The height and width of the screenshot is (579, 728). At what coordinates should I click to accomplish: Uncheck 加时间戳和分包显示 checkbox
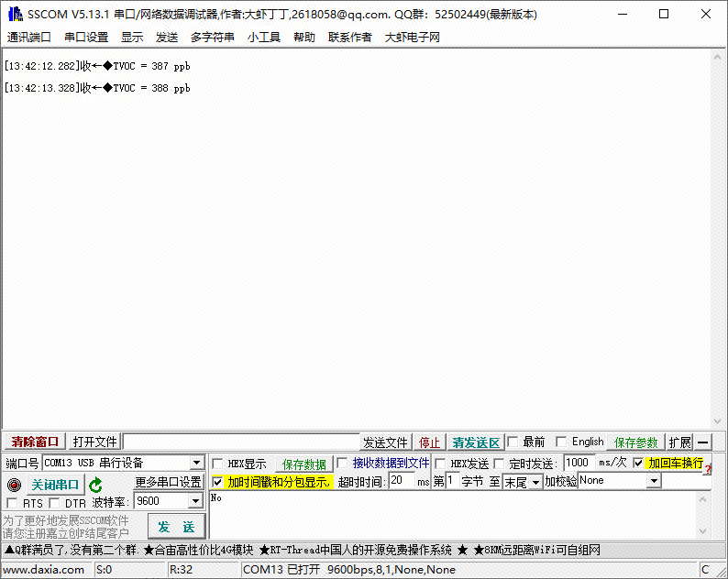click(x=216, y=482)
